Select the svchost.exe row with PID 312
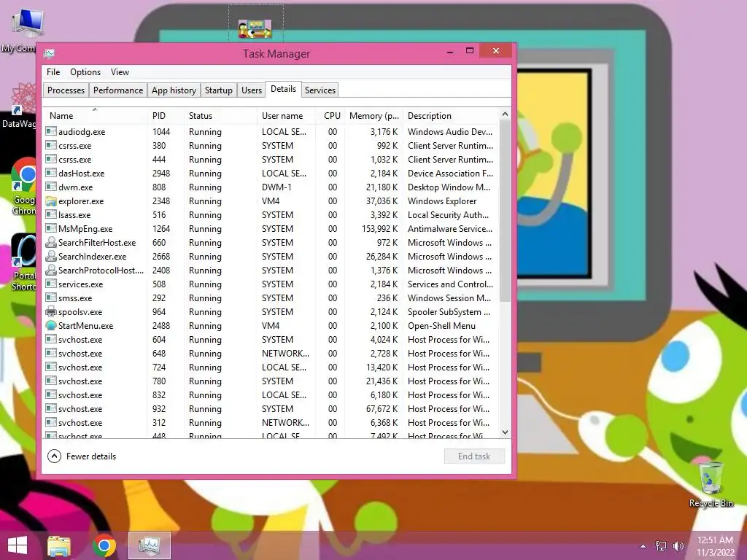 point(270,422)
